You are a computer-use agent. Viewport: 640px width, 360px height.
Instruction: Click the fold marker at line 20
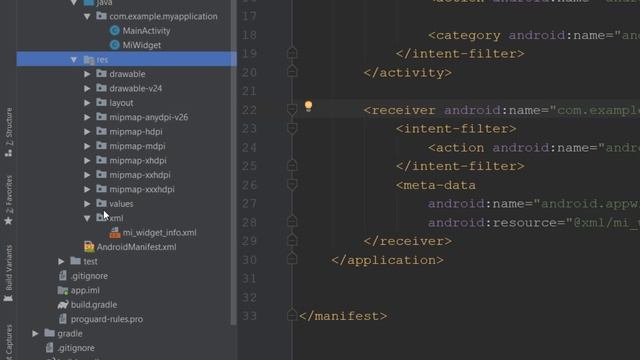(x=292, y=71)
